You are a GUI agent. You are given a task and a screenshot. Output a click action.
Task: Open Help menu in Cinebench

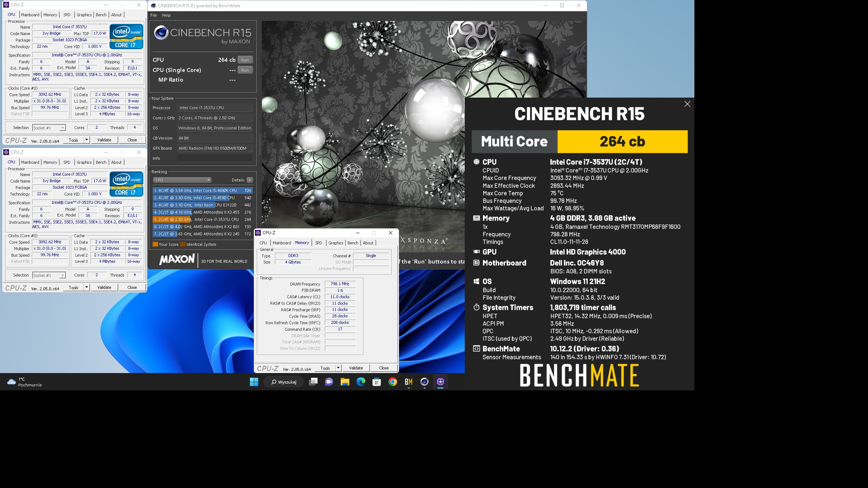(x=166, y=15)
